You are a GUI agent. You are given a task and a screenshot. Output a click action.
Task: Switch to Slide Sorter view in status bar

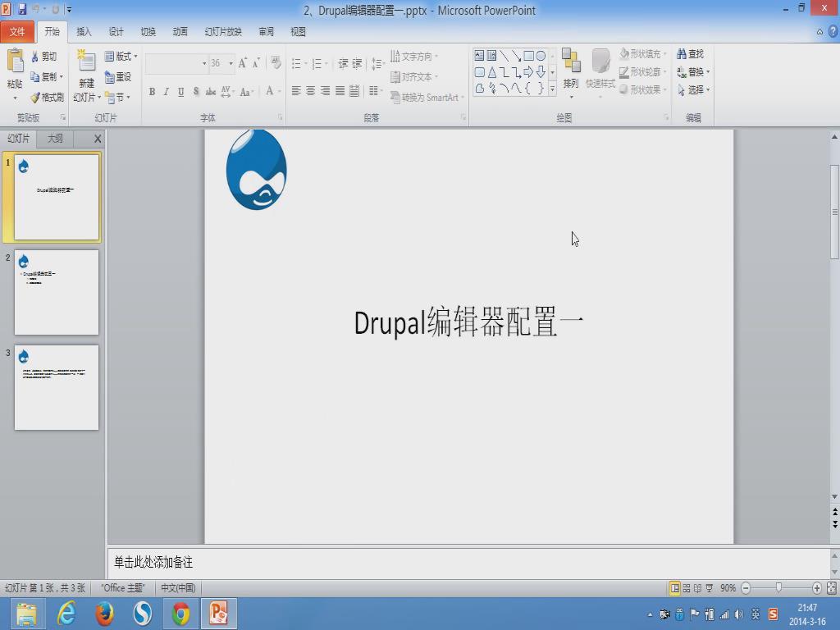[687, 588]
